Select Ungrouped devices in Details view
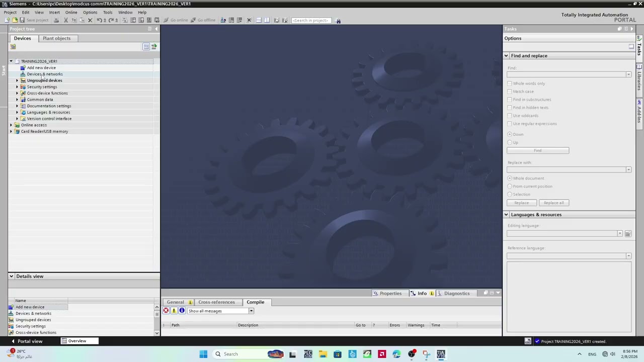The height and width of the screenshot is (362, 644). (x=33, y=320)
